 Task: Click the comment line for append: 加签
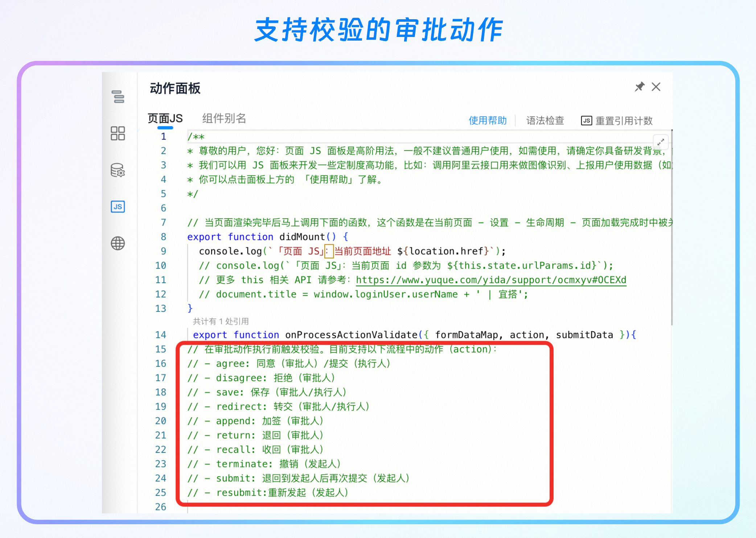click(255, 421)
